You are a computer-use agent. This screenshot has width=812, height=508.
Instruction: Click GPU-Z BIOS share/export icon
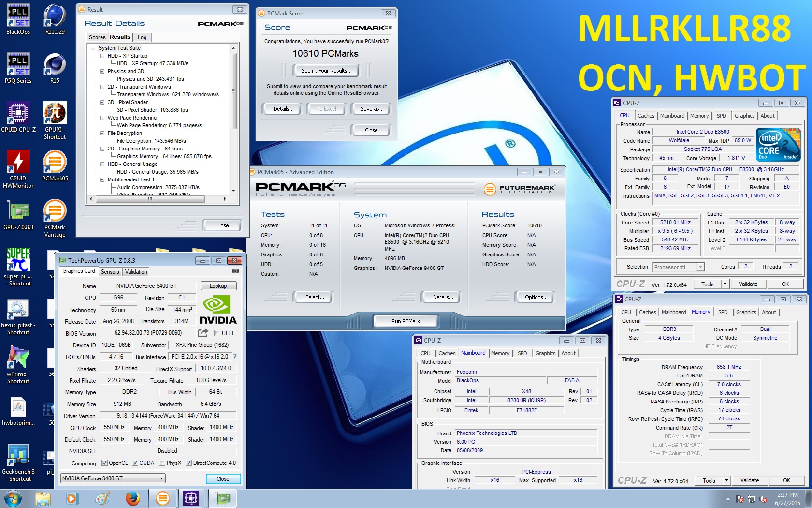pos(203,333)
